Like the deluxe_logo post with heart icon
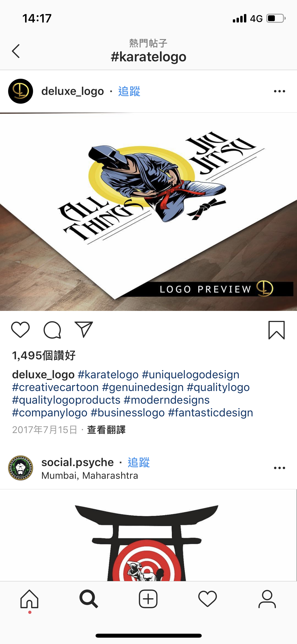 coord(20,330)
